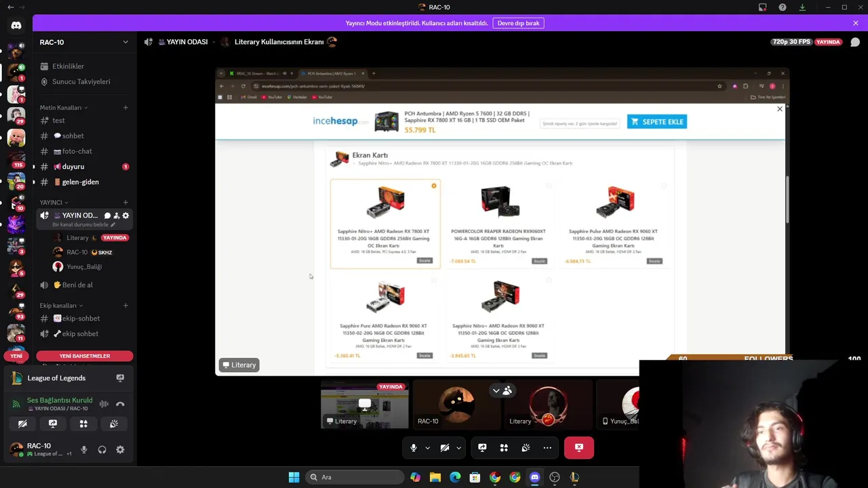
Task: Add a channel under Ekip kanalları
Action: click(x=125, y=306)
